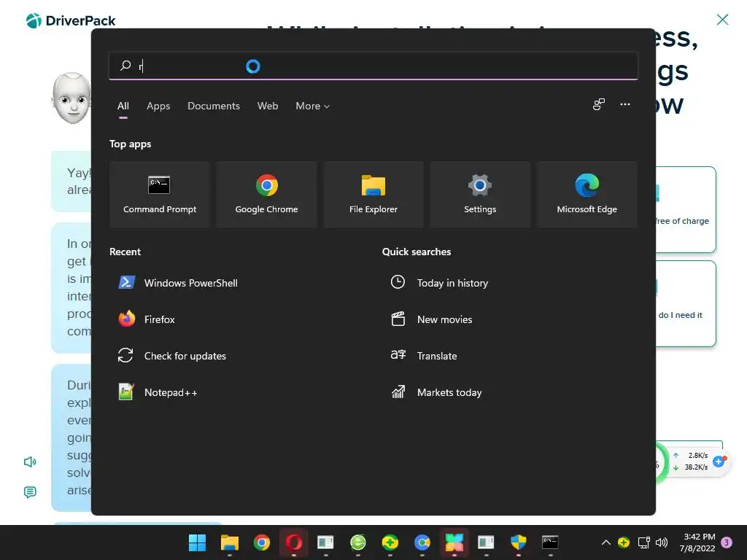Open File Explorer from the taskbar
Screen dimensions: 747x560
[230, 542]
